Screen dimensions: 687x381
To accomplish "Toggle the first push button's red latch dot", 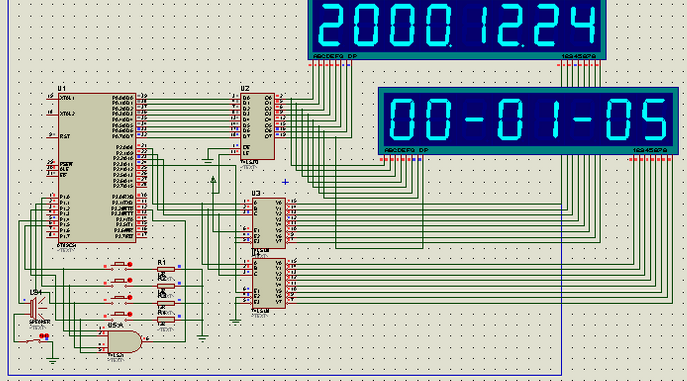I will coord(130,265).
